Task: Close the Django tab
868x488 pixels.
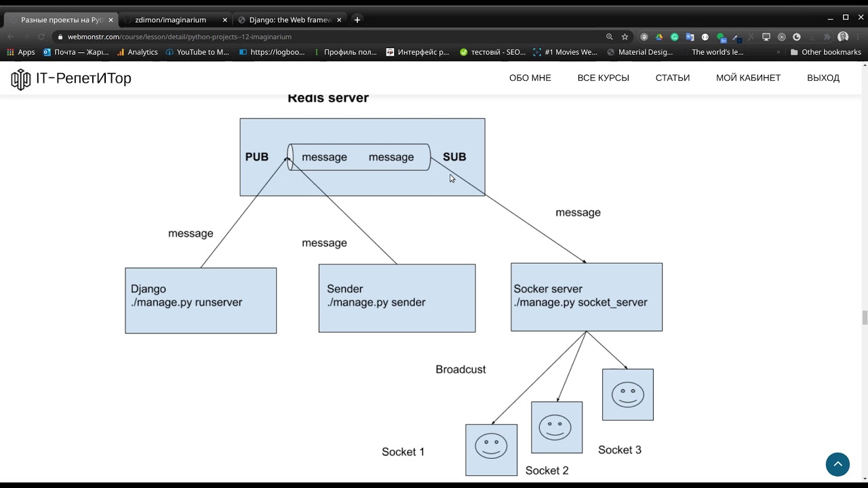Action: coord(338,20)
